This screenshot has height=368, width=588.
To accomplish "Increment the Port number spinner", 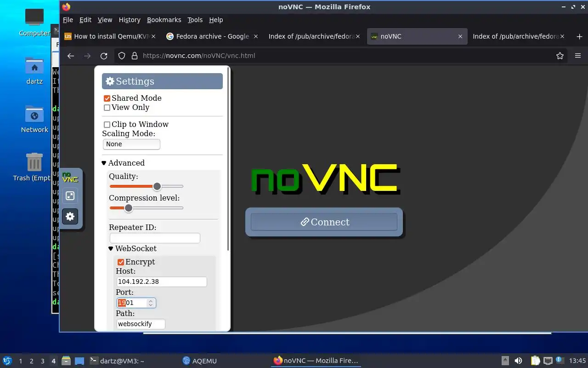I will click(150, 301).
